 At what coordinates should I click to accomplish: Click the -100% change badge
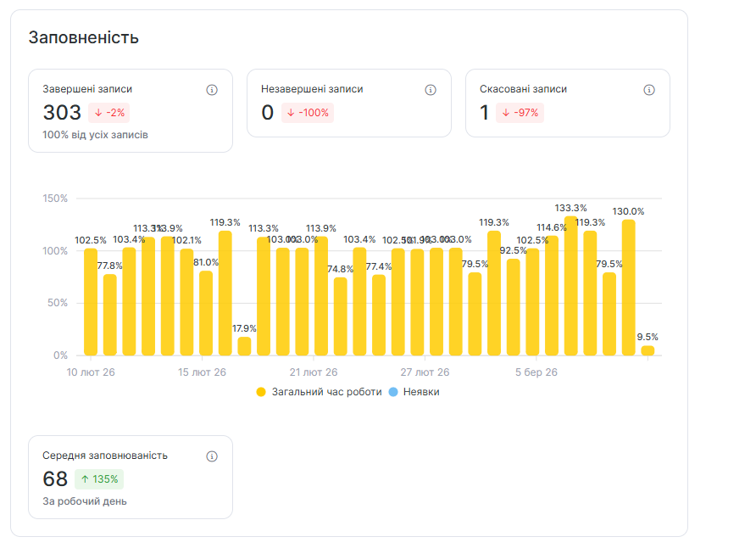[x=308, y=113]
